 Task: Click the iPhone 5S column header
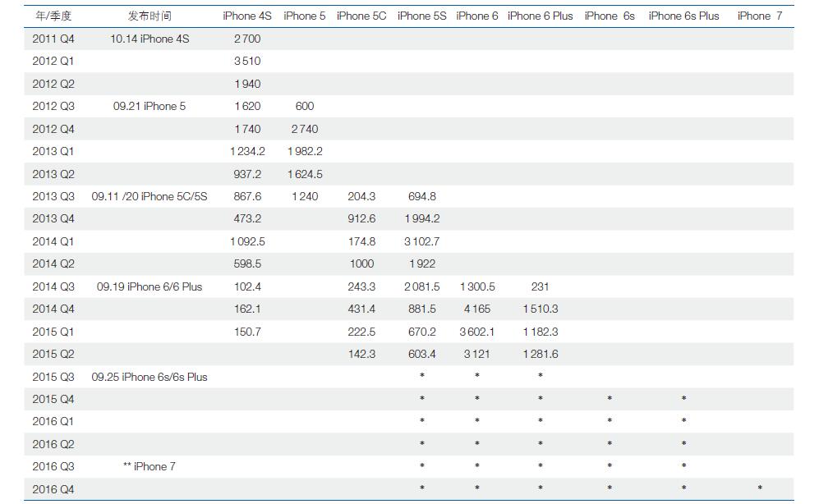[422, 16]
